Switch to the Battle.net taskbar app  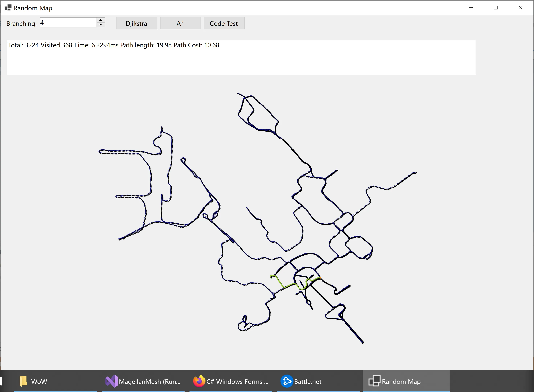(x=301, y=381)
